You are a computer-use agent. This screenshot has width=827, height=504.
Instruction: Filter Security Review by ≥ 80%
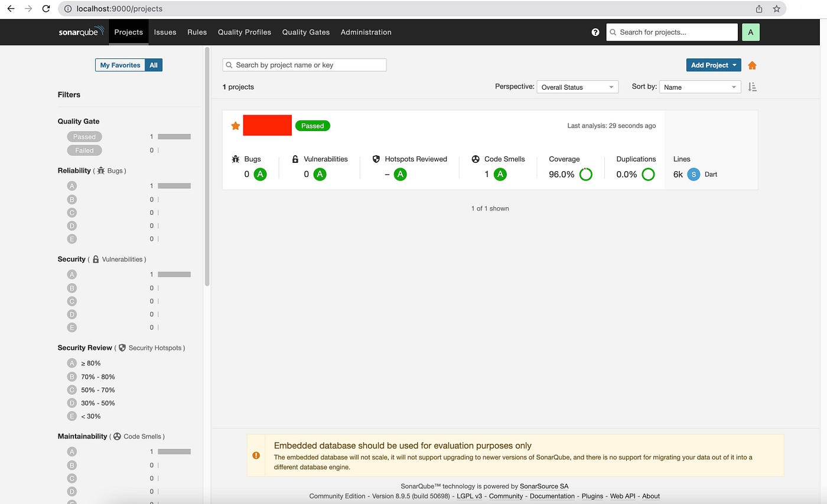click(x=84, y=363)
